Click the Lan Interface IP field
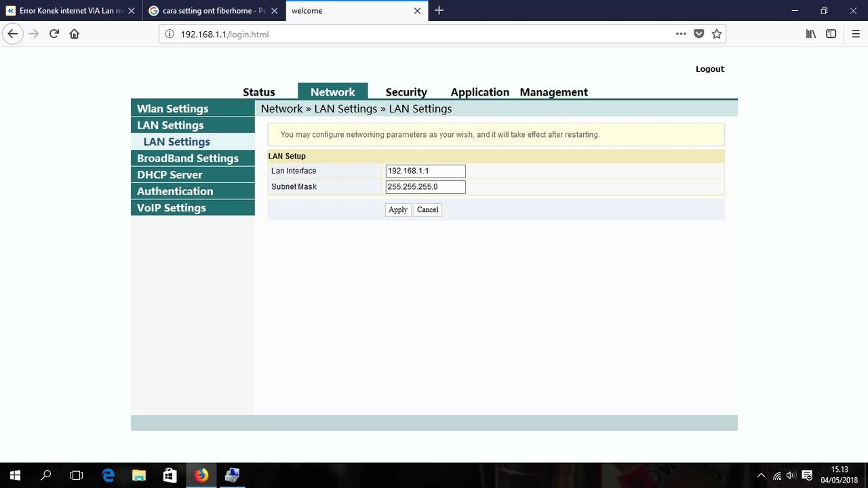 tap(425, 171)
